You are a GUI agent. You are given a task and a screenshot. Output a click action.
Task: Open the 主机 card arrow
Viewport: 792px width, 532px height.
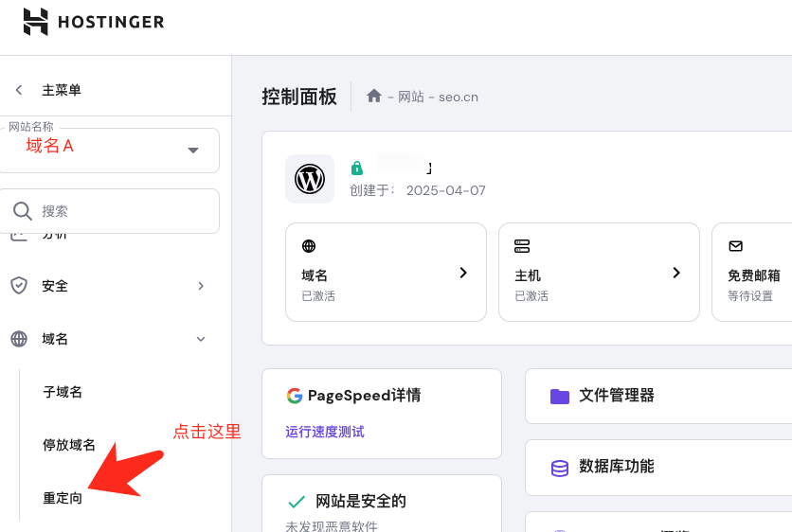click(x=676, y=273)
